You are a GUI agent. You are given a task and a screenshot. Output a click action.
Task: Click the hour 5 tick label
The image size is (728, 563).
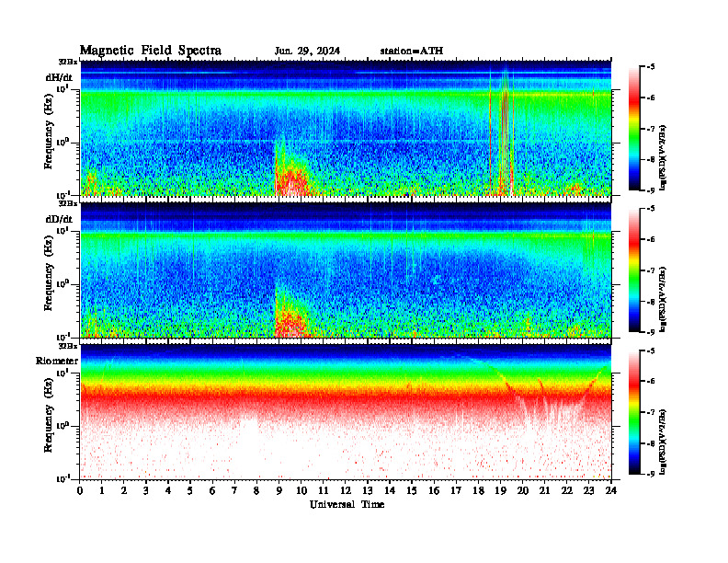pyautogui.click(x=190, y=490)
